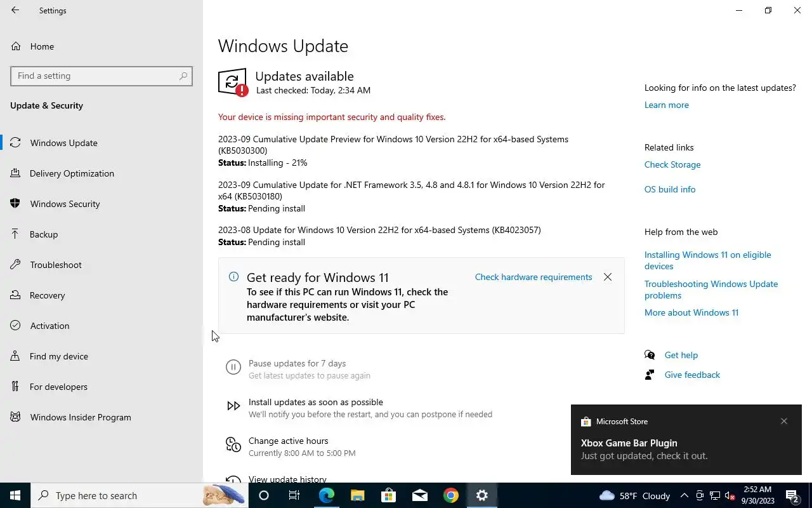Image resolution: width=812 pixels, height=508 pixels.
Task: Click the Check hardware requirements link
Action: [534, 277]
